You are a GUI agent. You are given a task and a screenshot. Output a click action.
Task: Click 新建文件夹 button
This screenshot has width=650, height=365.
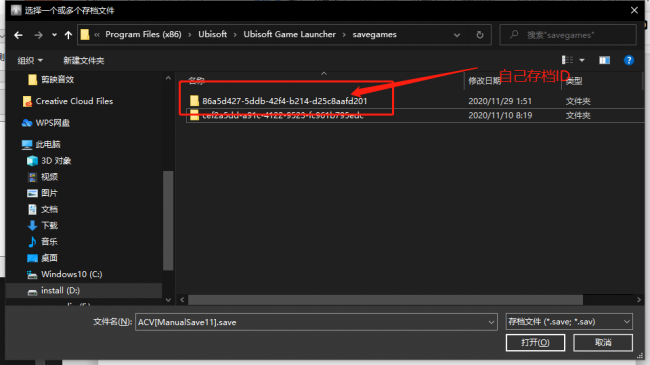click(83, 61)
